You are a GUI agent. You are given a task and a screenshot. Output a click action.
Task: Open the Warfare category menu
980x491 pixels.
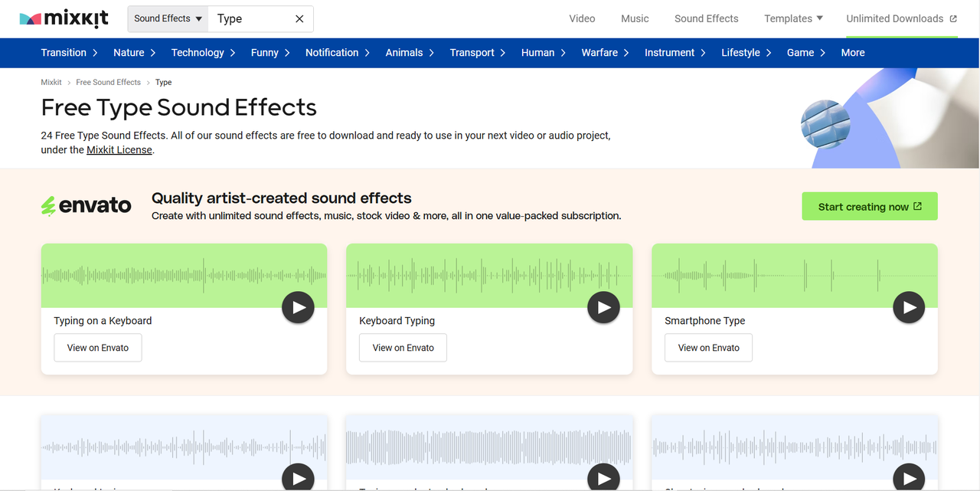605,52
